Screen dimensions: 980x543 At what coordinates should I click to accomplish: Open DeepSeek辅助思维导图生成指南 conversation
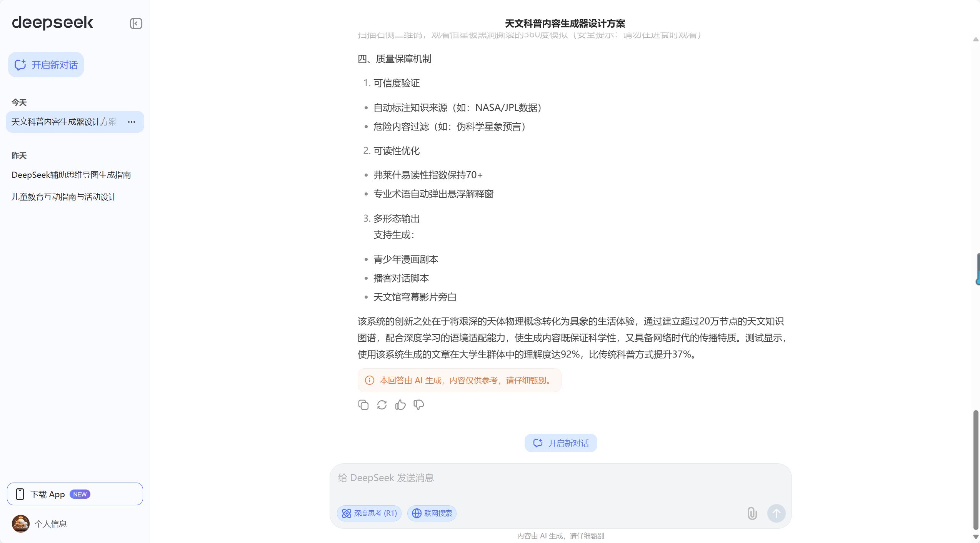72,175
